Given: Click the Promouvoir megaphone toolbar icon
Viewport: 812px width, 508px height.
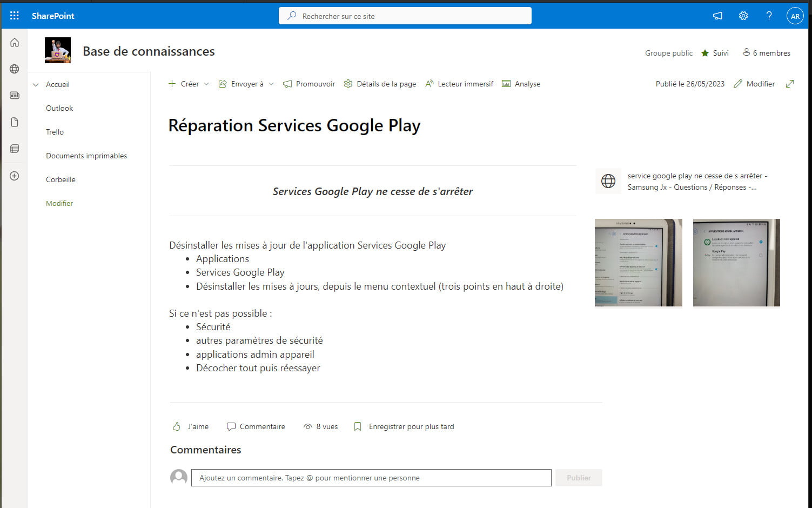Looking at the screenshot, I should coord(287,84).
